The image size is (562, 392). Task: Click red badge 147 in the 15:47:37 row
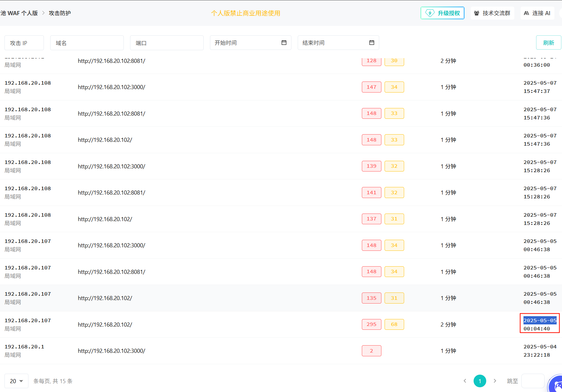pyautogui.click(x=372, y=87)
